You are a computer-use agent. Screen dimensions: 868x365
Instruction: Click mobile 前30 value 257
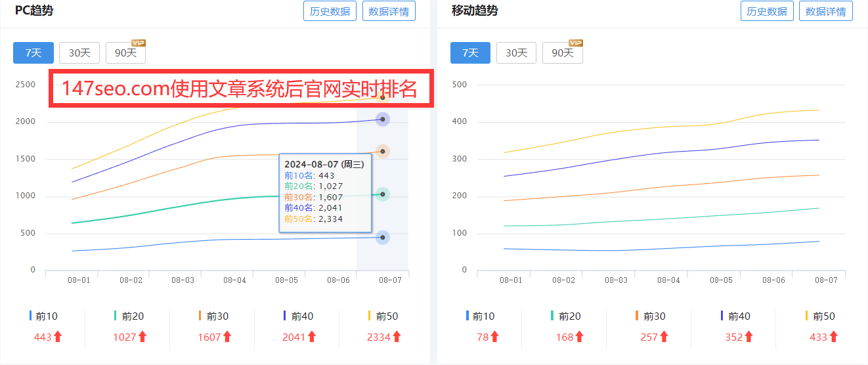coord(649,337)
